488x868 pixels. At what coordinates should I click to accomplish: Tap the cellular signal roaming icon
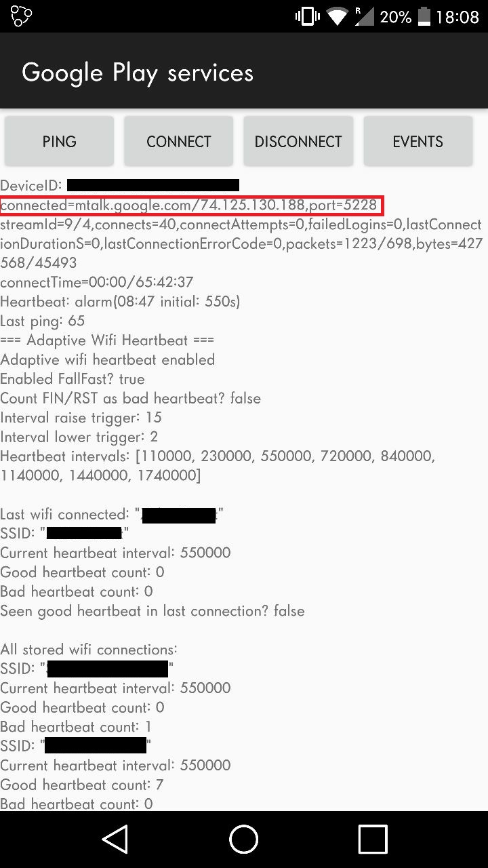click(364, 16)
